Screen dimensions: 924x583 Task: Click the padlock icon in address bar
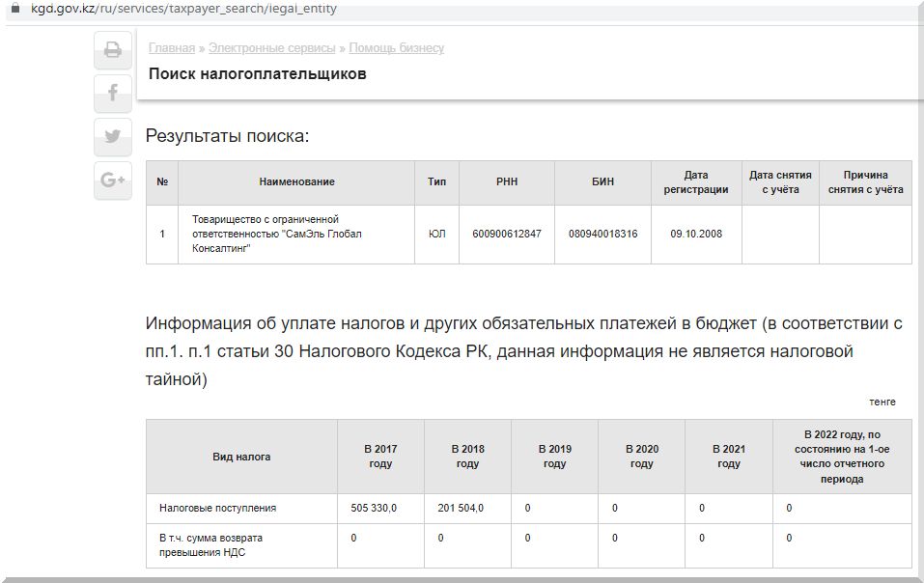click(x=15, y=9)
